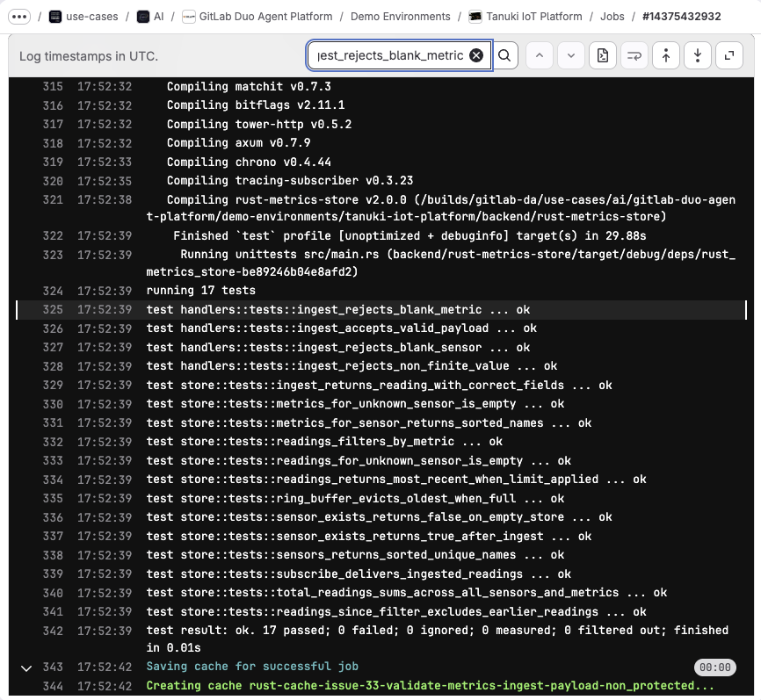Show the complete raw log
This screenshot has width=761, height=700.
[602, 56]
